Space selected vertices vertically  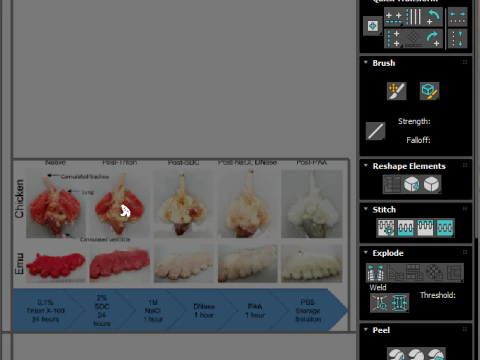(457, 39)
